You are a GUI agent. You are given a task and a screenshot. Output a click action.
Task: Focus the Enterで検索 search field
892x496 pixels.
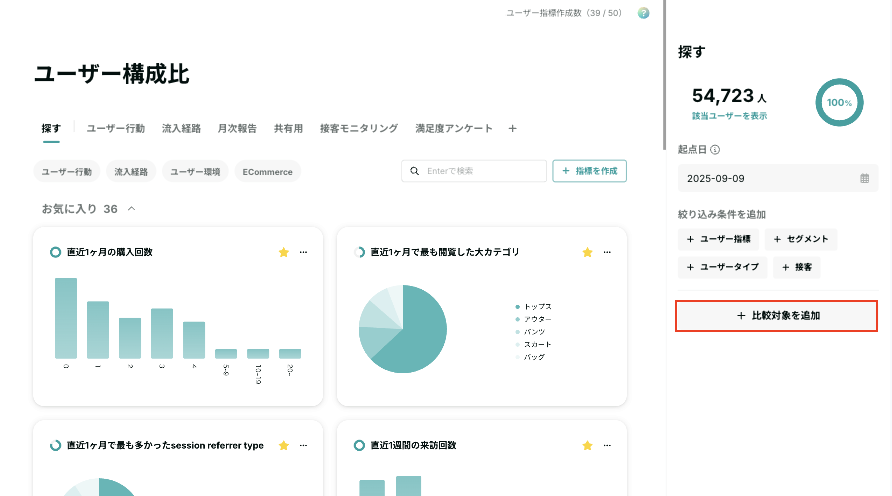pyautogui.click(x=474, y=171)
